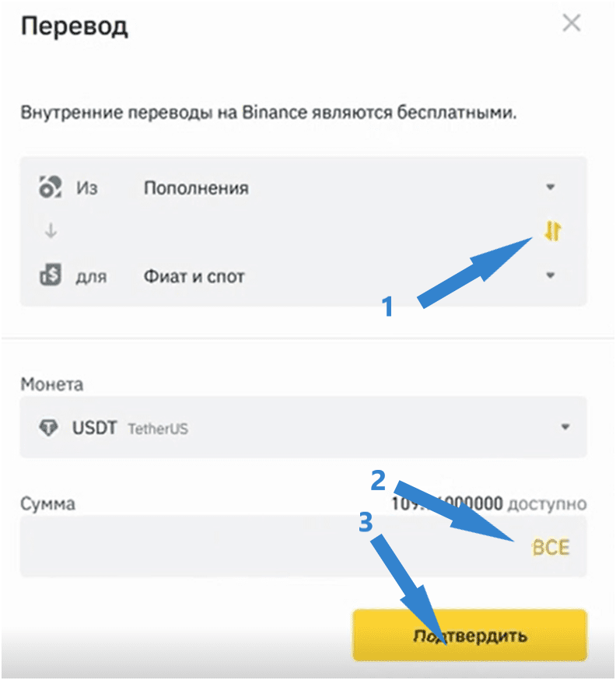
Task: Swap the source and destination wallets icon
Action: pyautogui.click(x=553, y=231)
